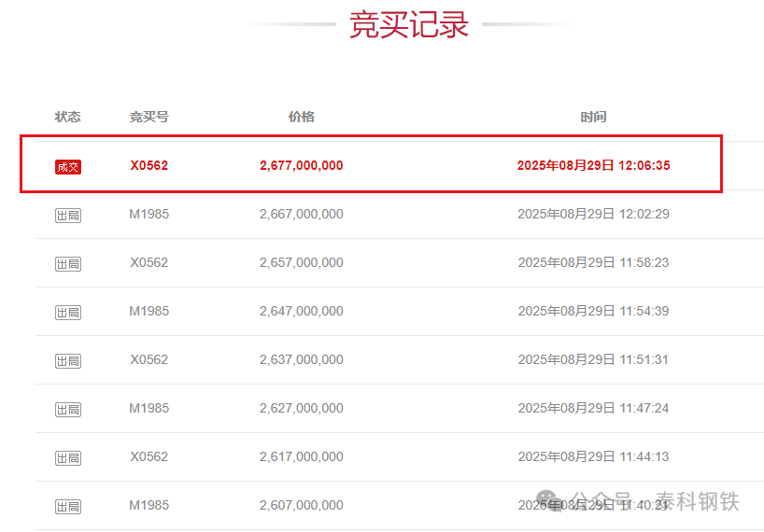Click the 出局 badge in the 2,617,000,000 row

pyautogui.click(x=68, y=458)
